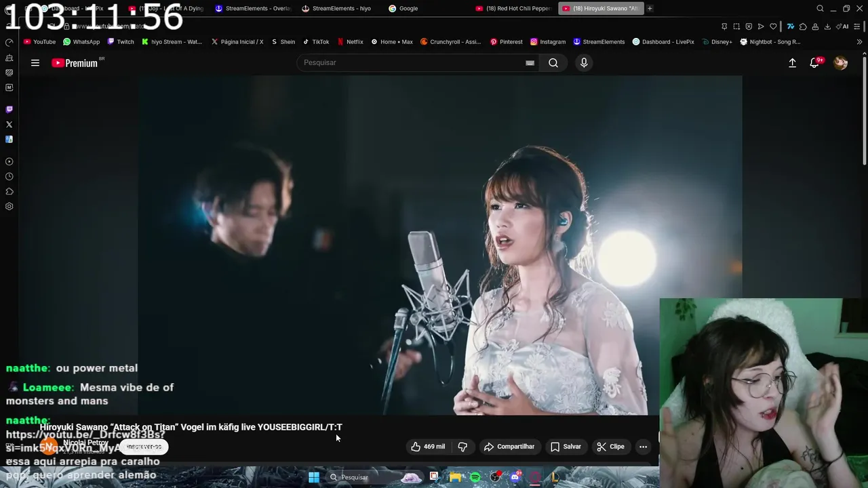
Task: Open sidebar history clock icon
Action: pos(9,176)
